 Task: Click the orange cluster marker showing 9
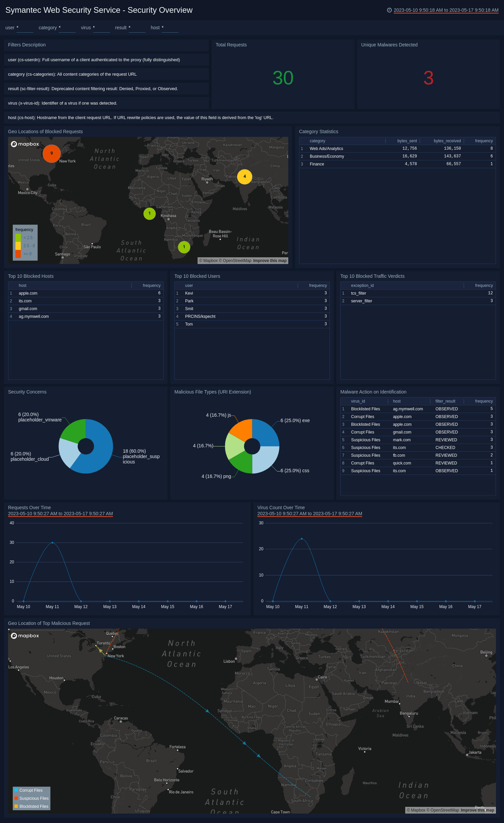coord(51,153)
